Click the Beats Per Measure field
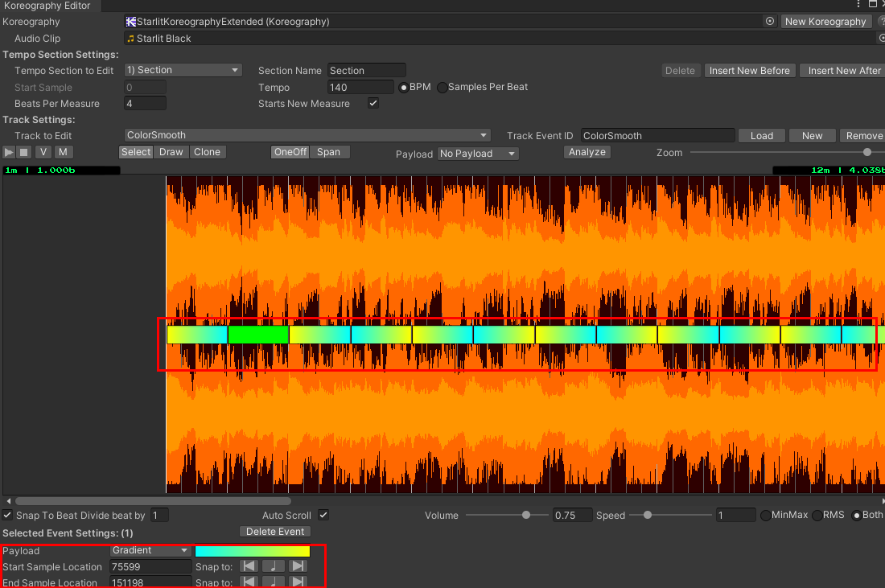The height and width of the screenshot is (588, 885). (x=145, y=104)
